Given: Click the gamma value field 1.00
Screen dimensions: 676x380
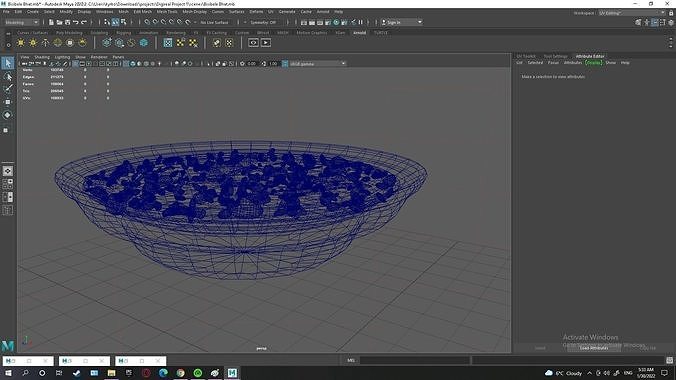Looking at the screenshot, I should pyautogui.click(x=273, y=63).
